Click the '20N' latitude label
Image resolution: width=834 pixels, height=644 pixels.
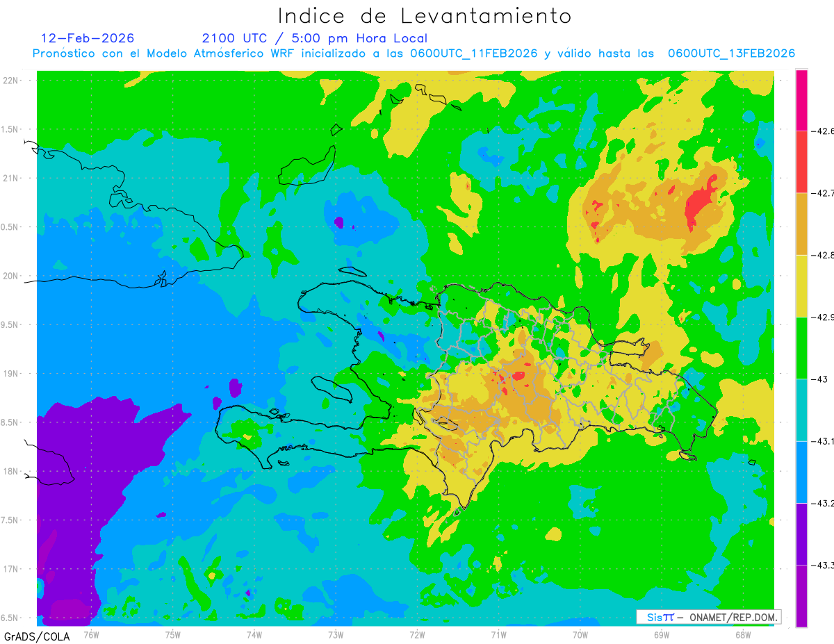10,276
